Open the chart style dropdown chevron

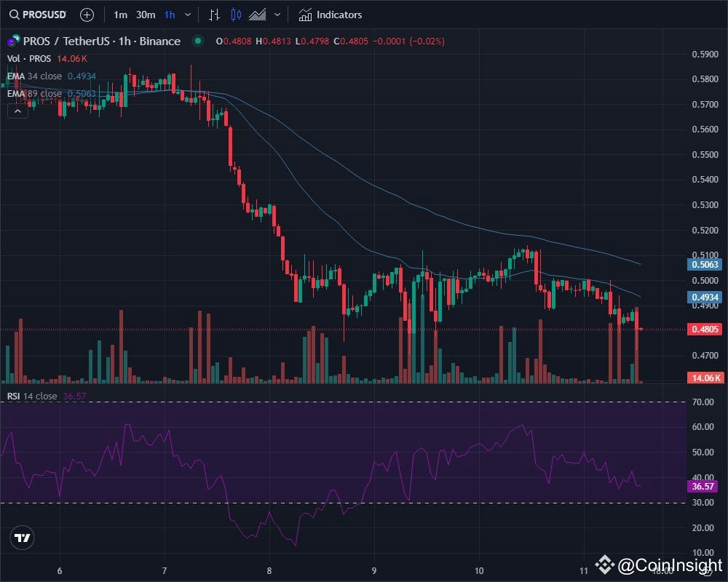click(x=277, y=15)
